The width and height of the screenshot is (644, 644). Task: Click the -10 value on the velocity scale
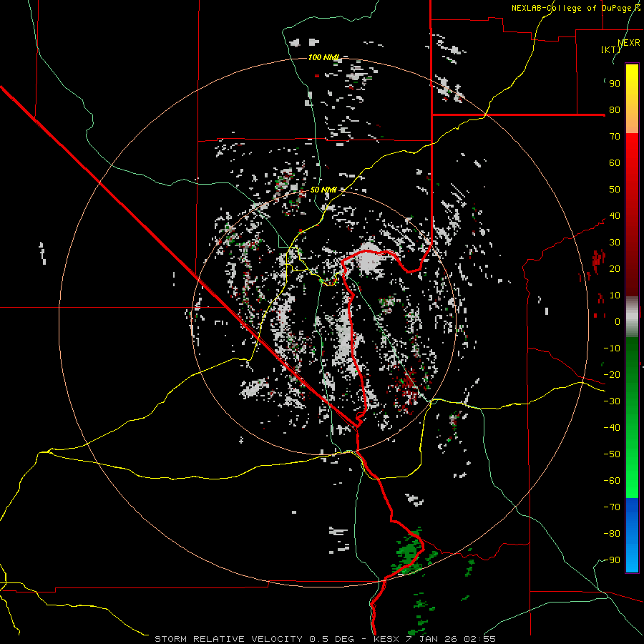pyautogui.click(x=612, y=348)
